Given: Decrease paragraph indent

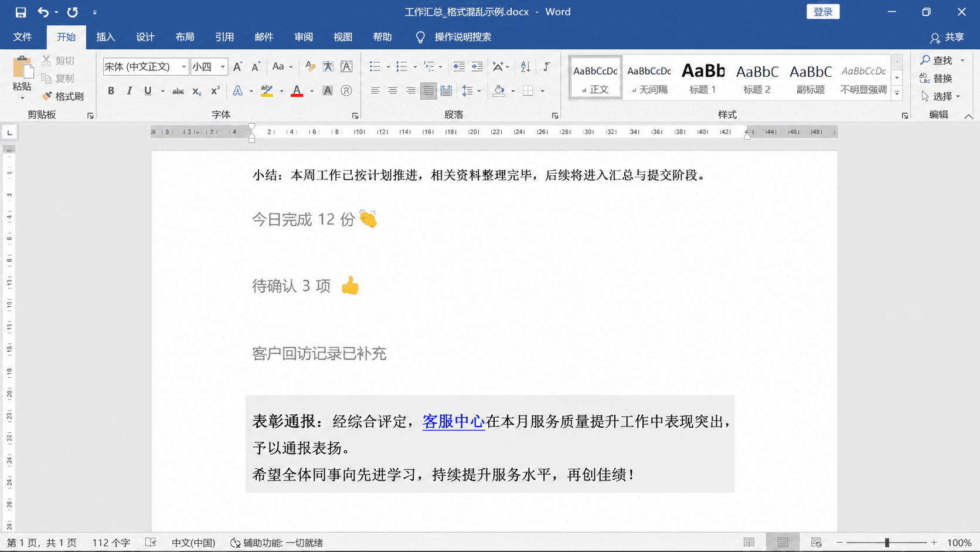Looking at the screenshot, I should point(459,66).
